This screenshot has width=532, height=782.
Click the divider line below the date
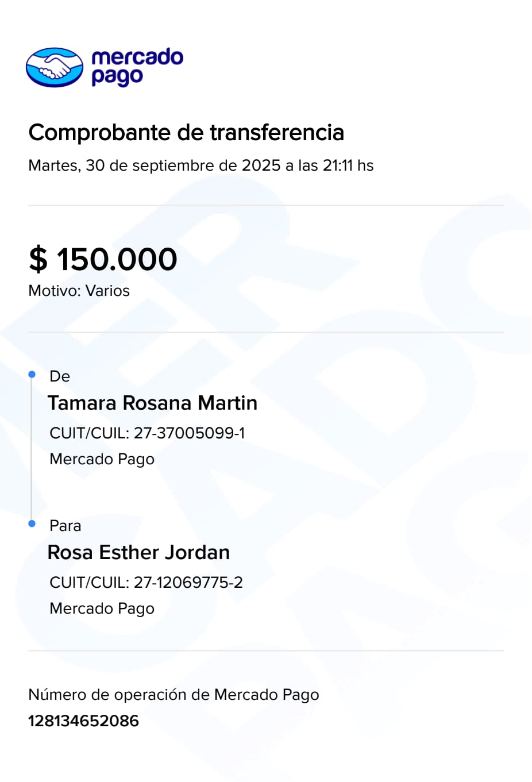coord(266,205)
